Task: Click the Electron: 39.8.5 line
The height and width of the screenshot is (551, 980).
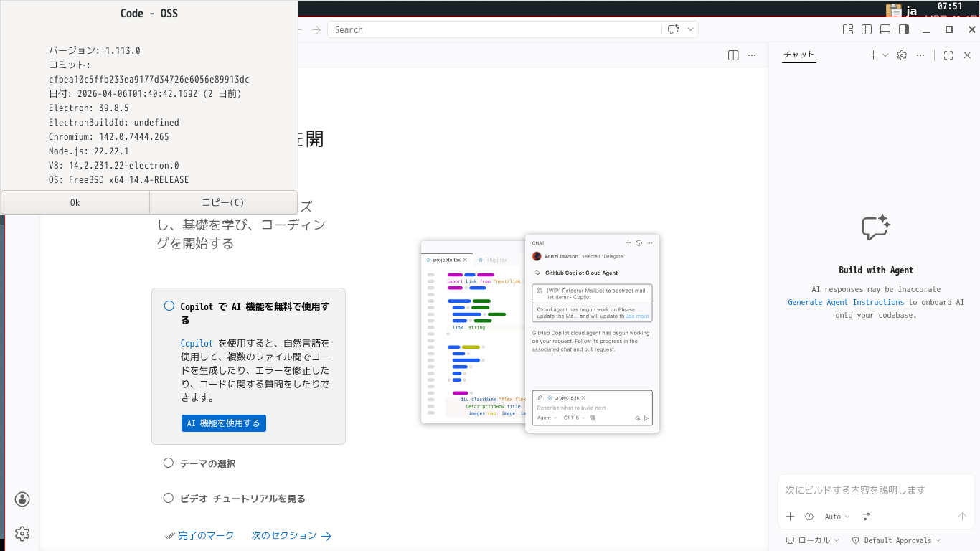Action: click(x=89, y=108)
